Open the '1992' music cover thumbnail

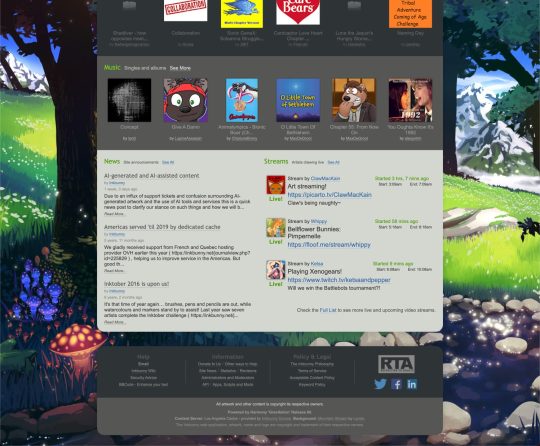[410, 100]
